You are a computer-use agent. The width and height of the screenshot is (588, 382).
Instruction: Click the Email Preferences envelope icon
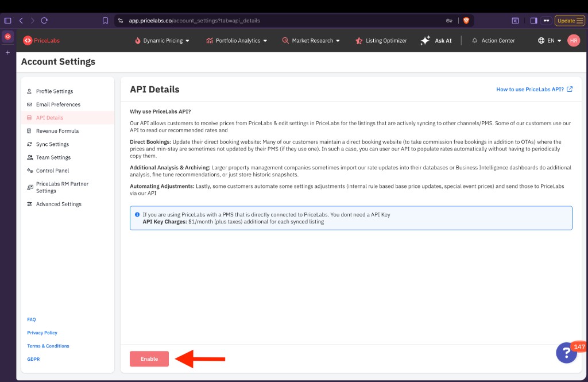(29, 105)
